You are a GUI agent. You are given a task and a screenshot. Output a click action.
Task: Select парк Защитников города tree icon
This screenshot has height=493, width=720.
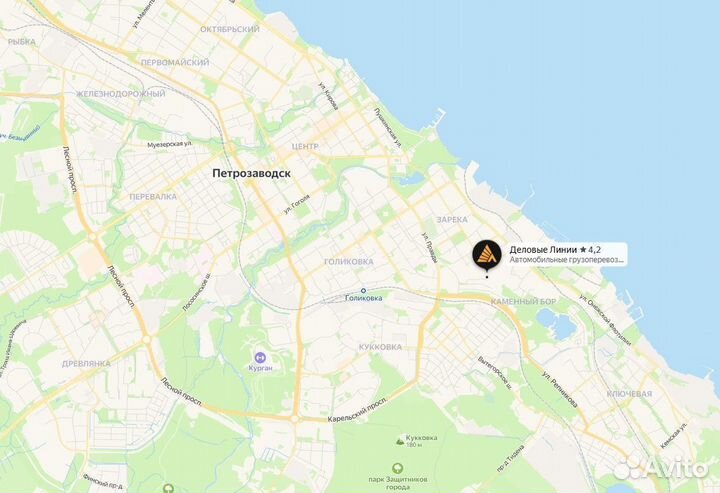pos(398,469)
